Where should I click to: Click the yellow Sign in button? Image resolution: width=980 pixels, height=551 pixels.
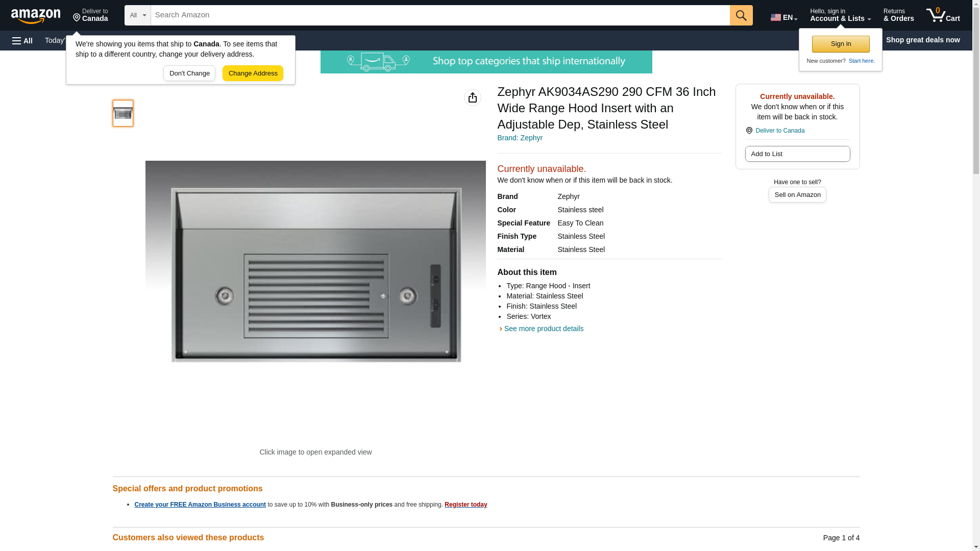pyautogui.click(x=841, y=44)
